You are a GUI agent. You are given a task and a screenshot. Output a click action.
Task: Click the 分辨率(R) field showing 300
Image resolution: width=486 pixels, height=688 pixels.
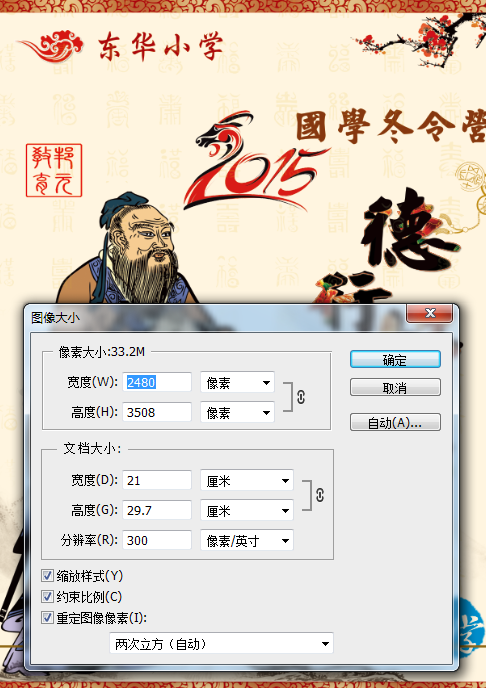click(x=157, y=541)
